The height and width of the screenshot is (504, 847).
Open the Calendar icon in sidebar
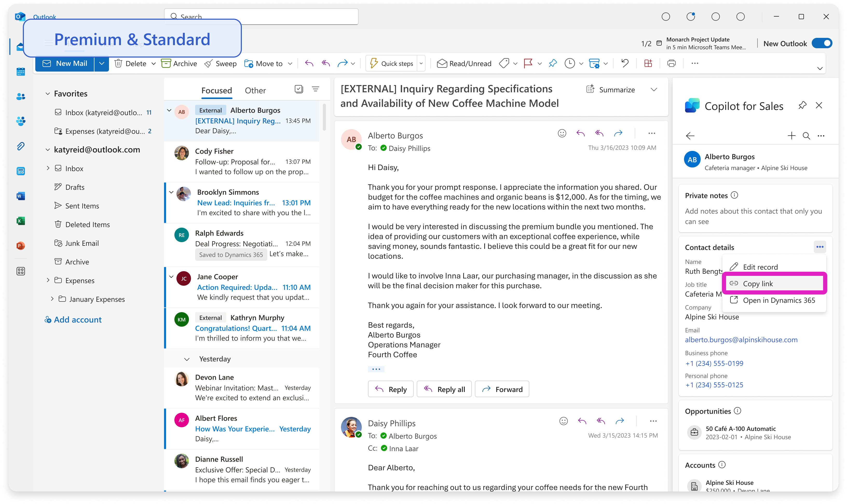point(21,72)
